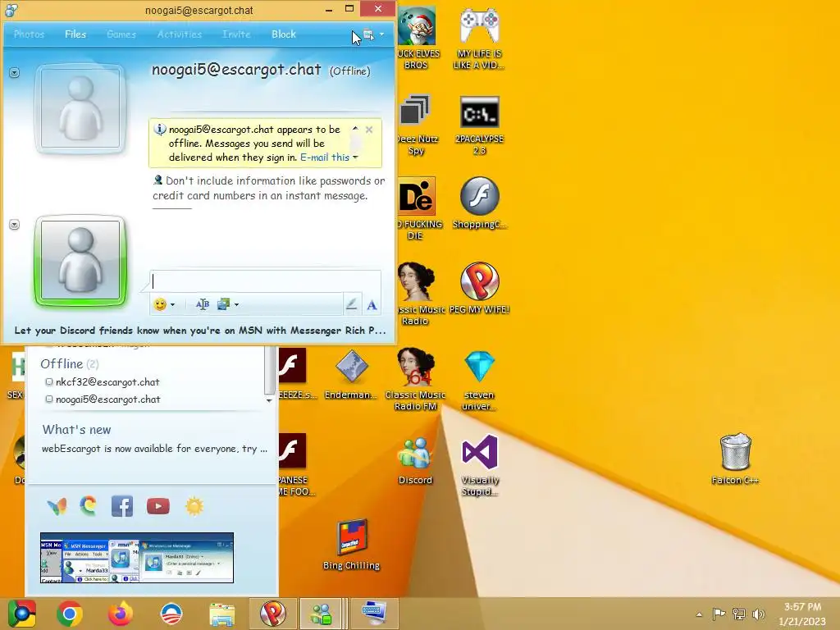840x630 pixels.
Task: Select noogai5@escargot.chat in contact list
Action: click(107, 399)
